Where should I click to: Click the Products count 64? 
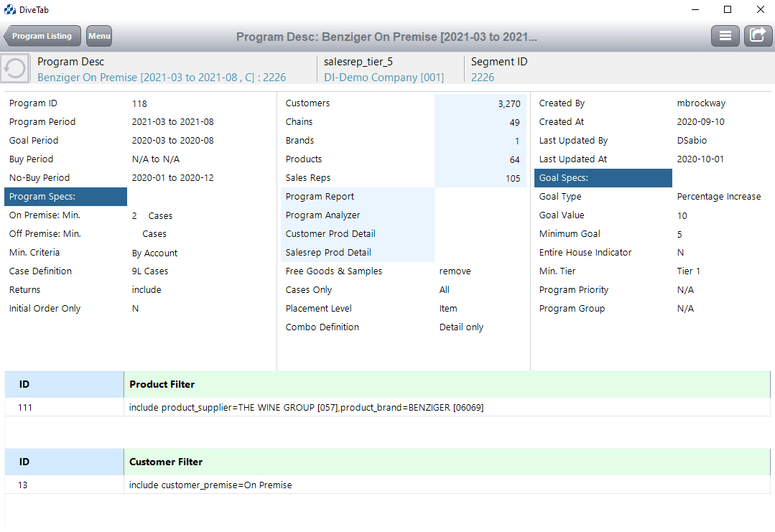[x=514, y=160]
